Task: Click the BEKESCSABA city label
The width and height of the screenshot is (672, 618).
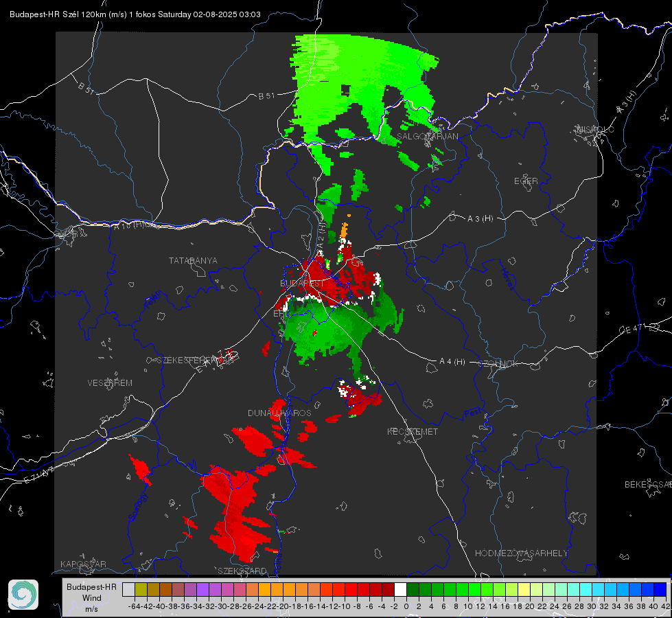Action: click(648, 484)
